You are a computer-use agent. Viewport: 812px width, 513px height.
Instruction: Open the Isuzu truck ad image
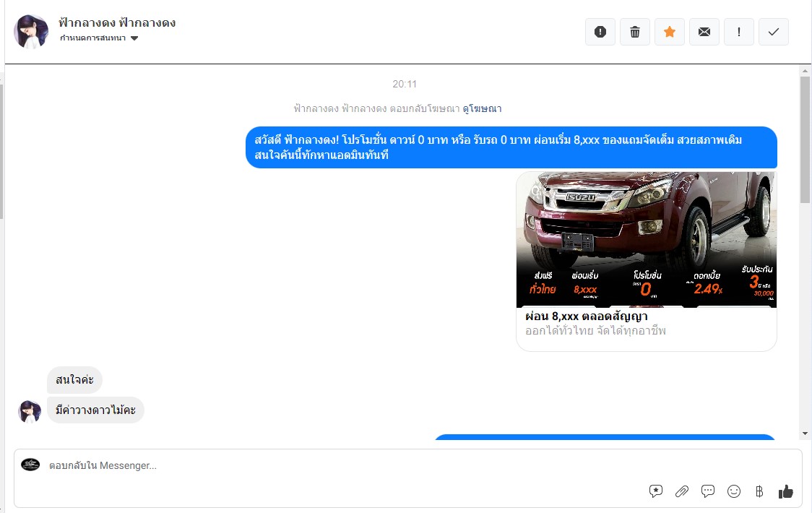point(646,239)
